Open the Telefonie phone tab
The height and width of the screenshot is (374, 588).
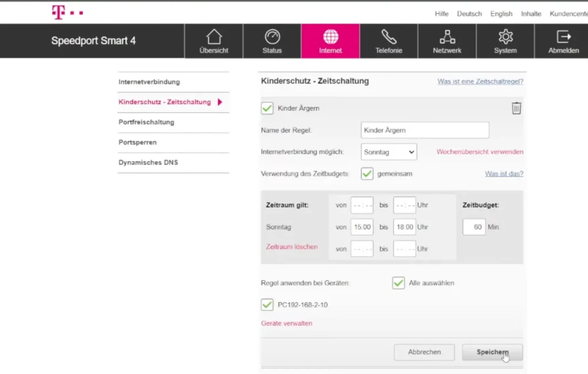[x=389, y=41]
